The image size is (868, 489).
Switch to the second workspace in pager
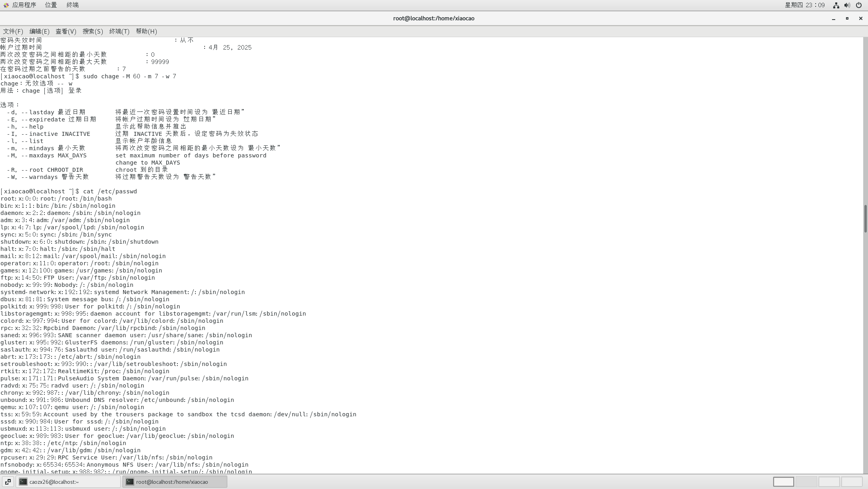[806, 482]
